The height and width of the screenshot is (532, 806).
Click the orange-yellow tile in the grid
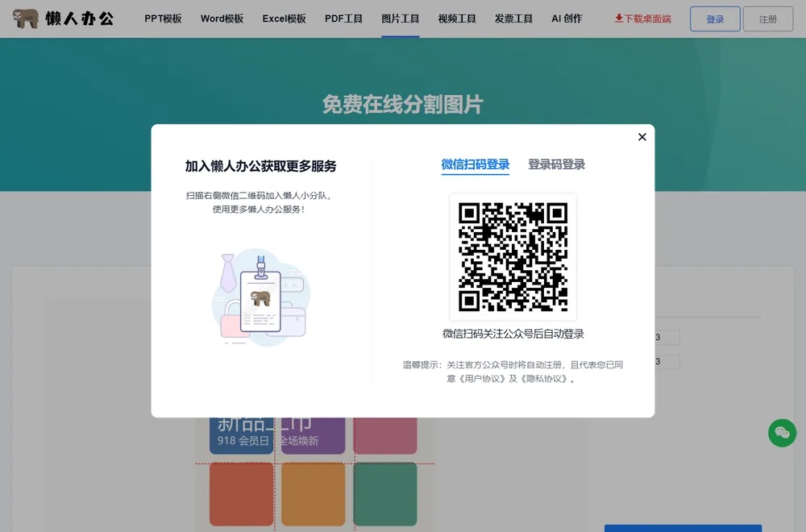(x=313, y=493)
